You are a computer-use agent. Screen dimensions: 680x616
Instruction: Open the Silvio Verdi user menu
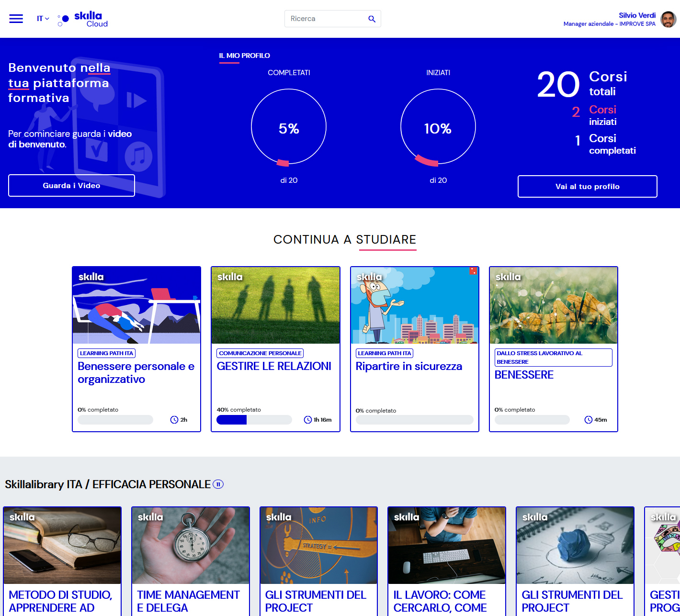pyautogui.click(x=637, y=15)
